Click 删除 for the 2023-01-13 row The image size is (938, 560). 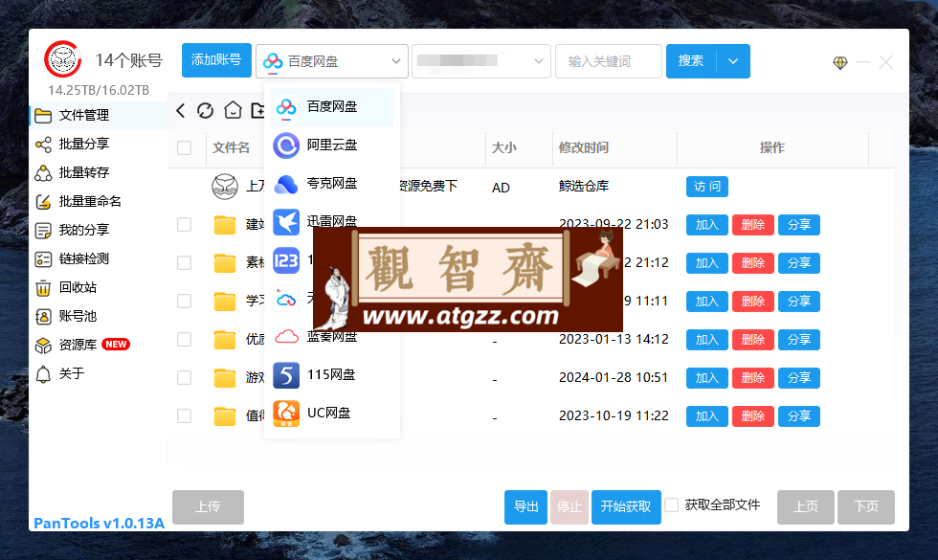point(753,340)
